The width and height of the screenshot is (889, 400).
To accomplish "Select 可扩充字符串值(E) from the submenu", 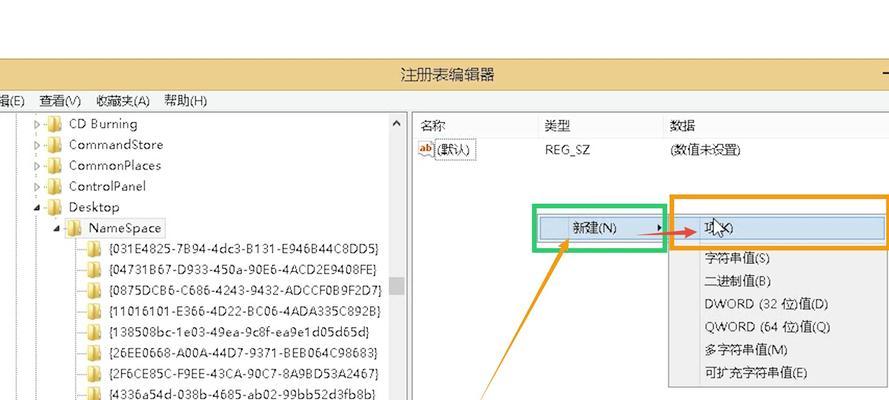I will pyautogui.click(x=755, y=373).
